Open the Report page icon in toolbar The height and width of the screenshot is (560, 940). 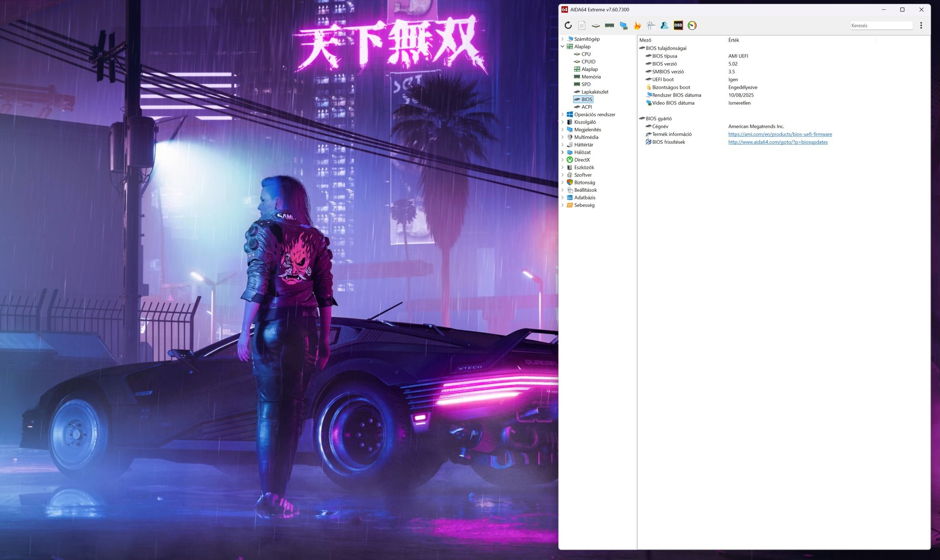tap(582, 26)
